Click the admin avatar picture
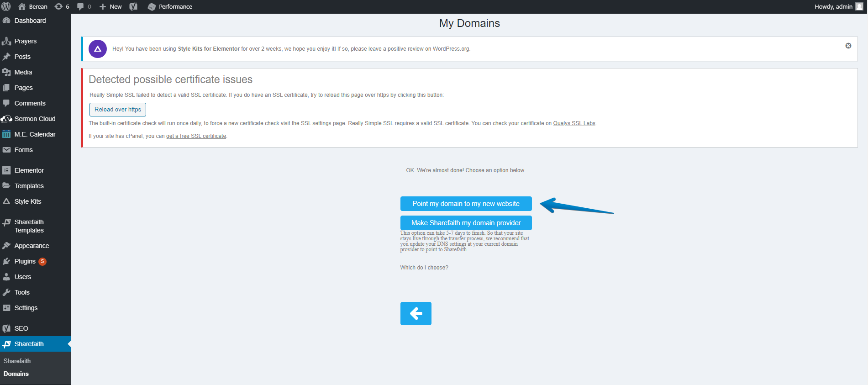Viewport: 868px width, 385px height. pyautogui.click(x=859, y=6)
